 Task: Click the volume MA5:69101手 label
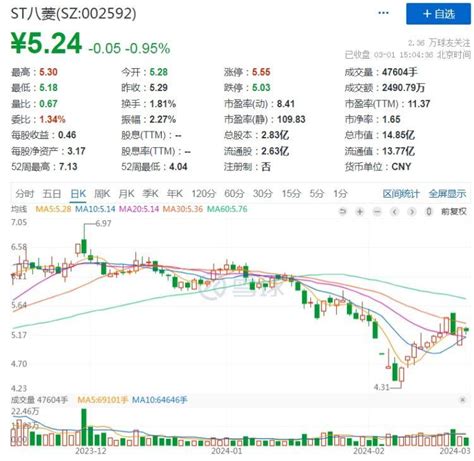click(103, 400)
